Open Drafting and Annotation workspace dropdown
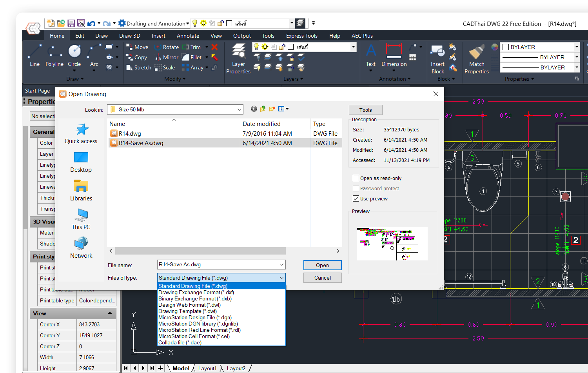The height and width of the screenshot is (373, 588). pos(187,24)
